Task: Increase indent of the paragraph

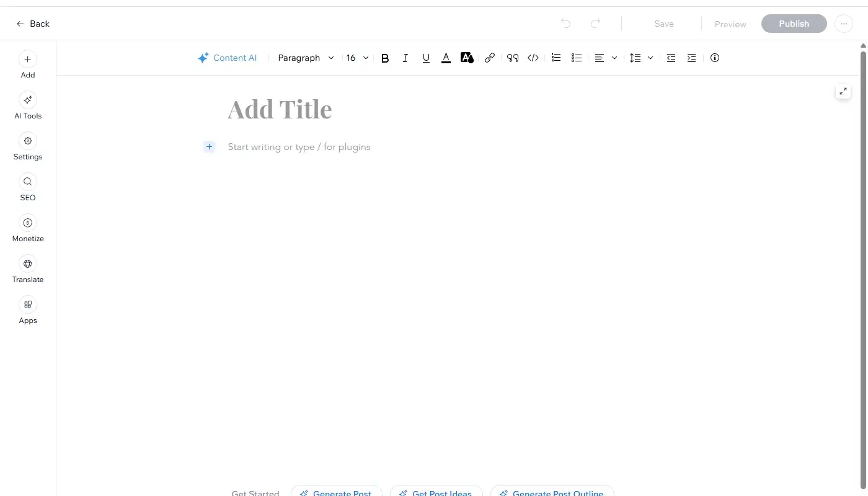Action: 691,58
